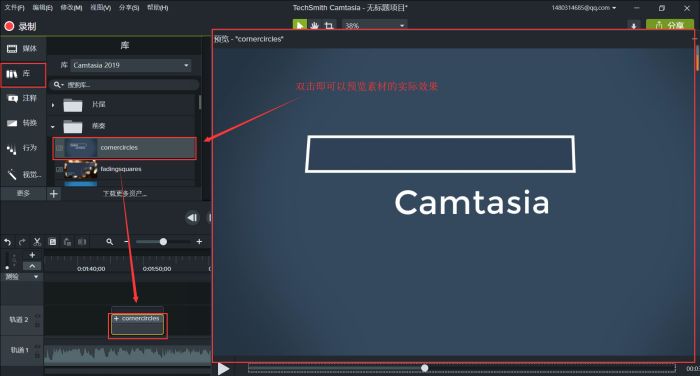This screenshot has width=700, height=376.
Task: Click the library list scrollbar
Action: click(200, 102)
